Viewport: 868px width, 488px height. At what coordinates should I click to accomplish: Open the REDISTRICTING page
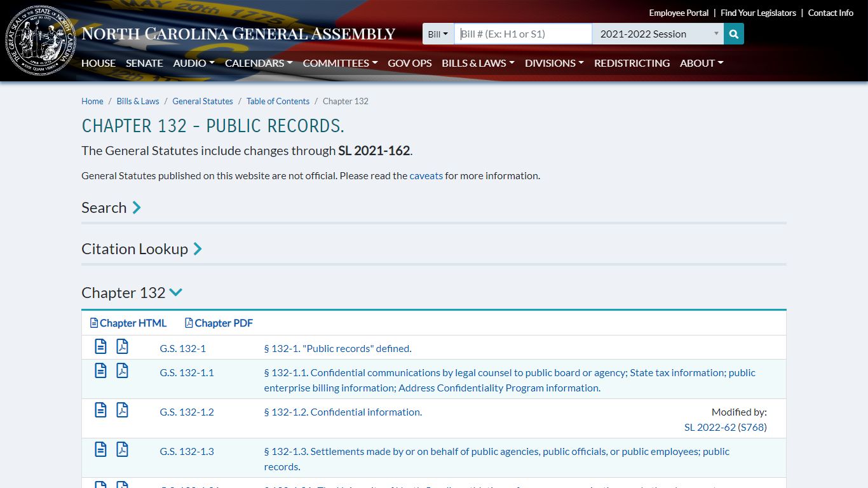click(632, 63)
